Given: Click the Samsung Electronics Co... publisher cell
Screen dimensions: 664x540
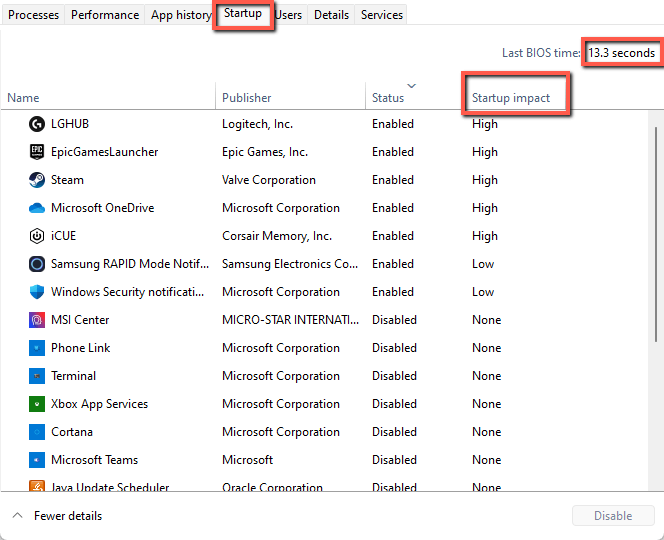Looking at the screenshot, I should 290,263.
